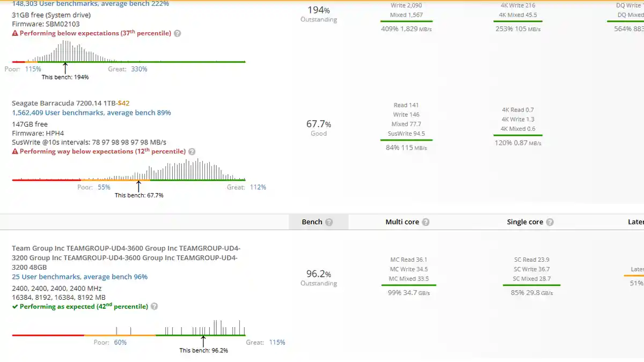This screenshot has width=644, height=362.
Task: Click the Single core help icon
Action: click(x=550, y=222)
